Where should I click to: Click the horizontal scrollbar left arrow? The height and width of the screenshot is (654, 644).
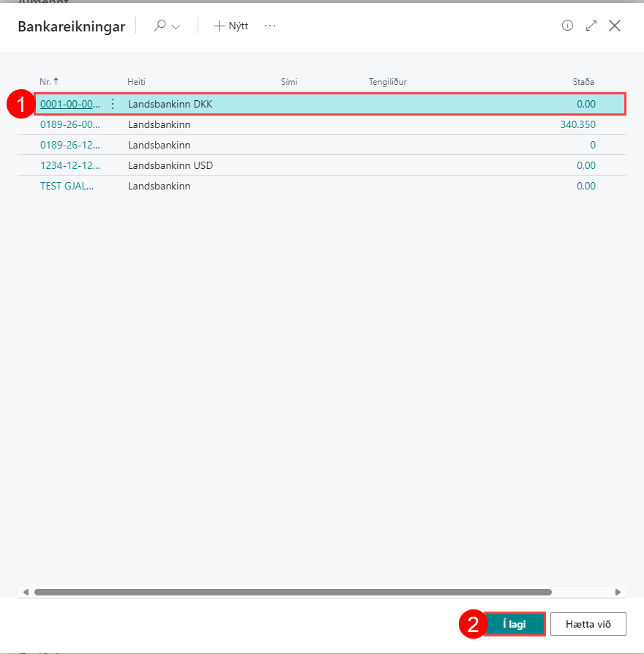26,592
